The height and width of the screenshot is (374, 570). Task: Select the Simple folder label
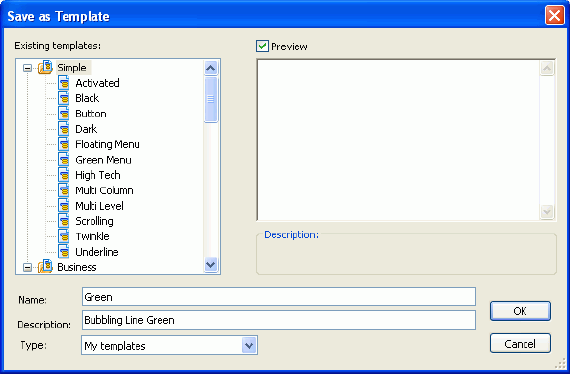(72, 68)
